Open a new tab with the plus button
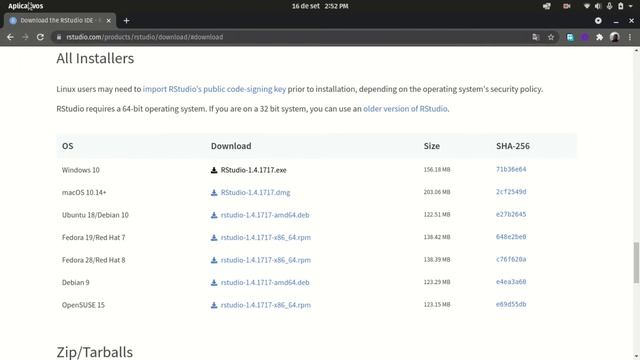 [127, 20]
